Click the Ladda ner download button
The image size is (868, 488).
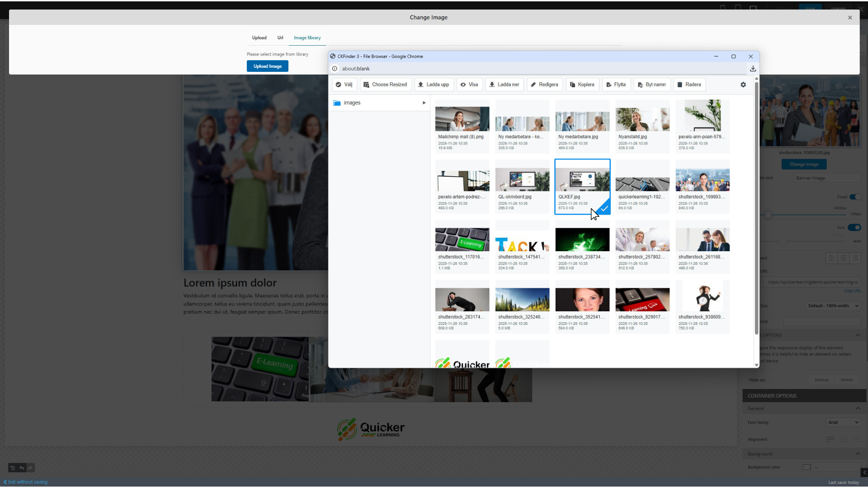pos(504,84)
